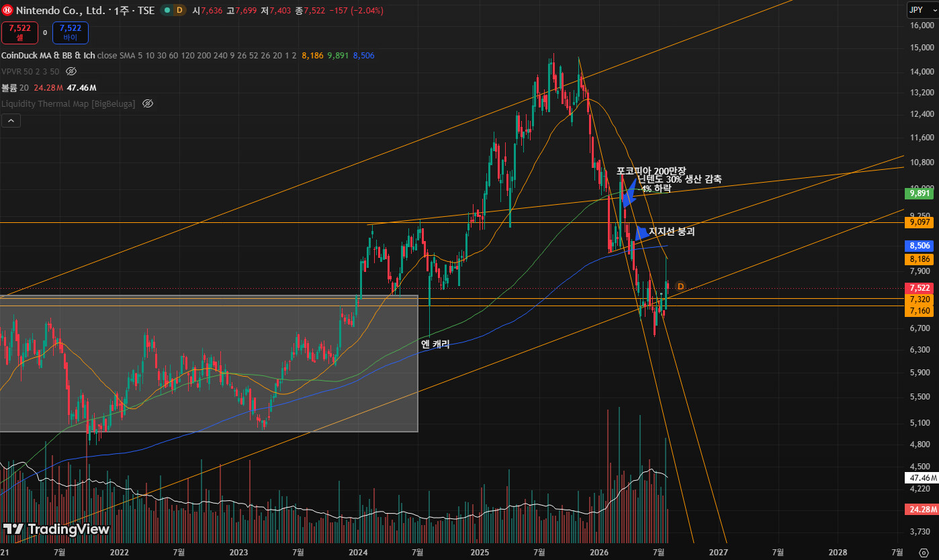Click the green 9,891 indicator value in legend
This screenshot has width=939, height=560.
(x=338, y=55)
